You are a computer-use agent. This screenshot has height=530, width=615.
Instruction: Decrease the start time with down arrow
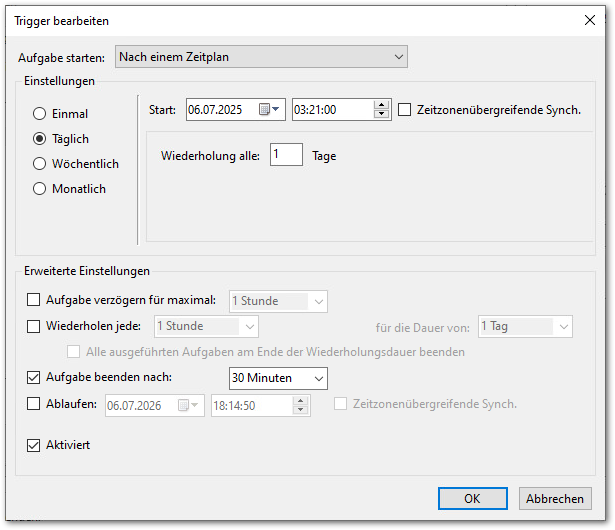[381, 115]
